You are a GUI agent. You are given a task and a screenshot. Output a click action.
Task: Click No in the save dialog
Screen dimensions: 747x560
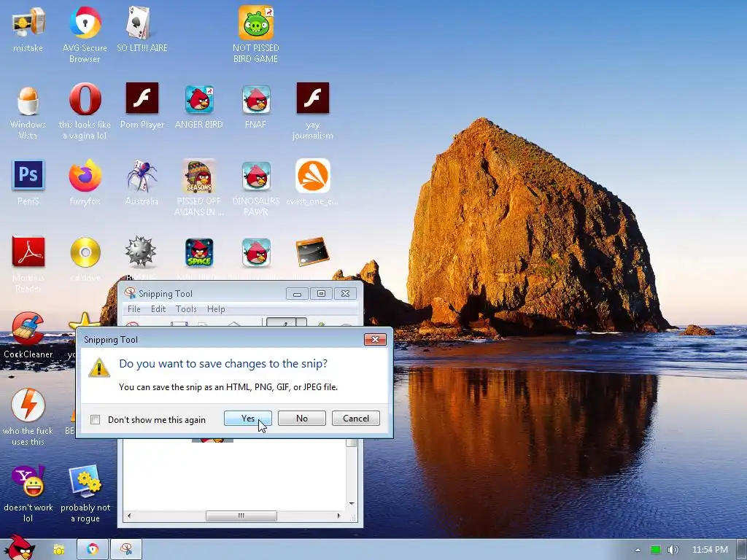[x=301, y=418]
